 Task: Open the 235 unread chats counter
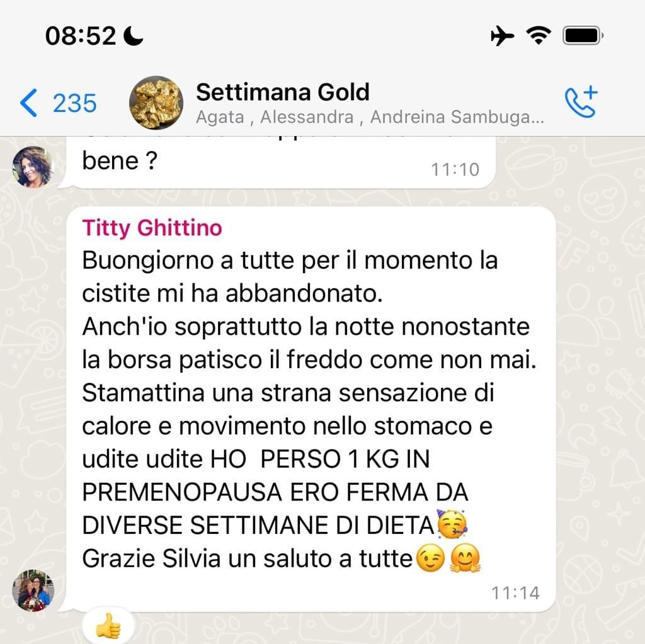(75, 103)
